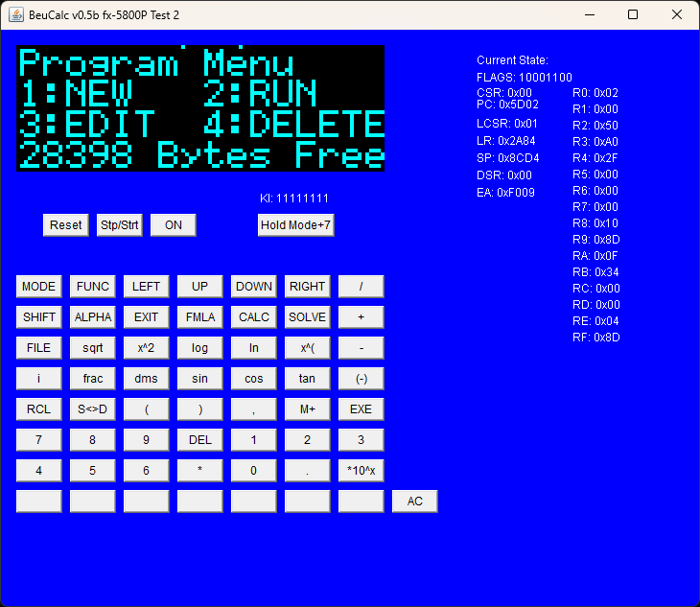Activate the SHIFT key
The image size is (700, 607).
click(39, 316)
